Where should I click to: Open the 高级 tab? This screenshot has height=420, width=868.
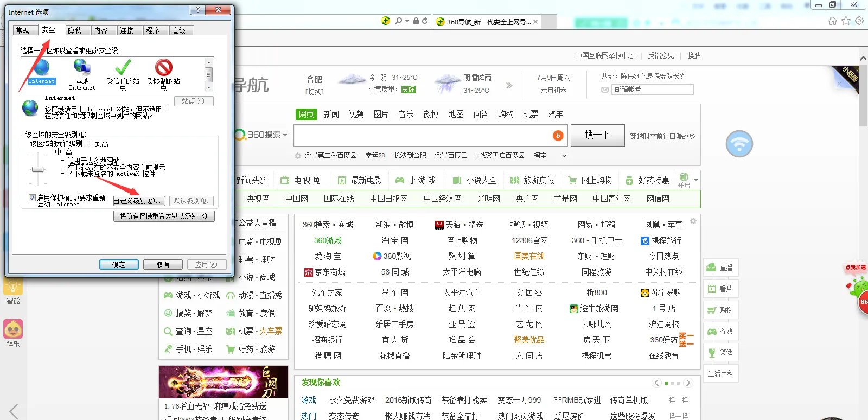pyautogui.click(x=179, y=30)
